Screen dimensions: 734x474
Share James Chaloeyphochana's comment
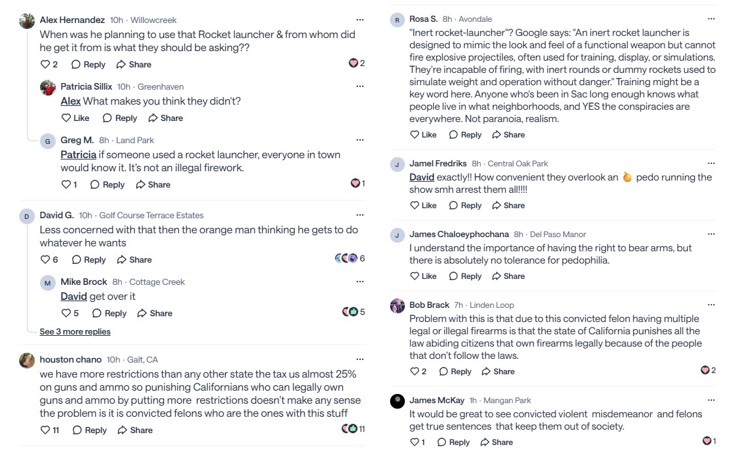[x=507, y=276]
